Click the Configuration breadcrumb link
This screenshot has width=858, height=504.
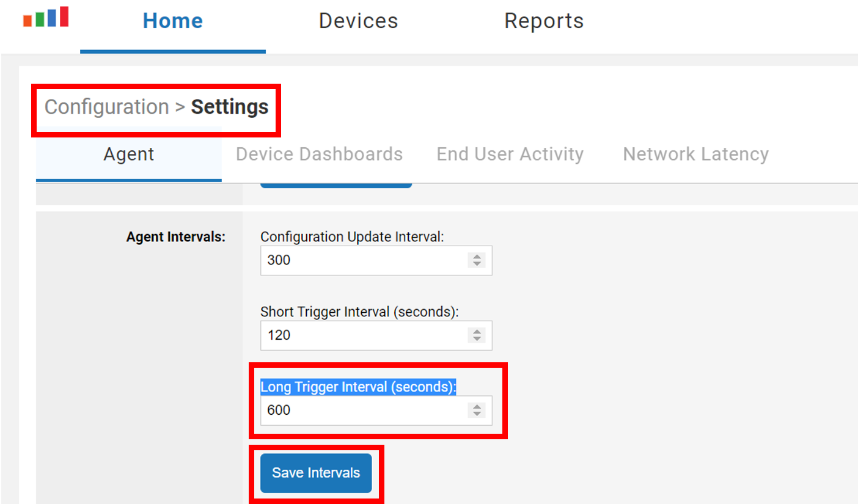106,107
